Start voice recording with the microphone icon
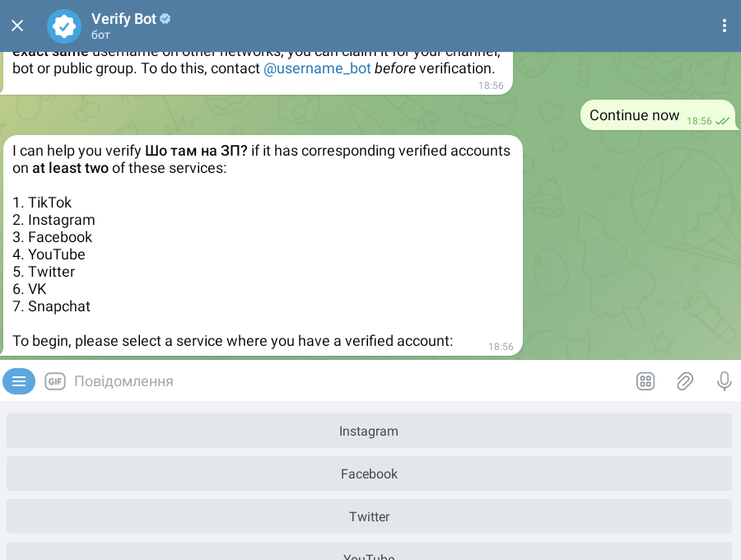The width and height of the screenshot is (741, 560). pyautogui.click(x=725, y=381)
